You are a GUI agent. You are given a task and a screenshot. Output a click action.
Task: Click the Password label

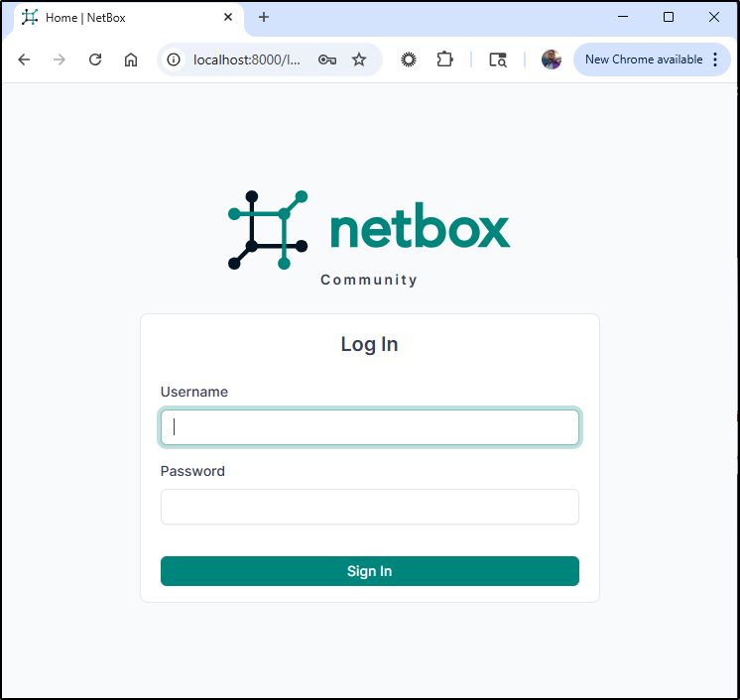coord(192,471)
